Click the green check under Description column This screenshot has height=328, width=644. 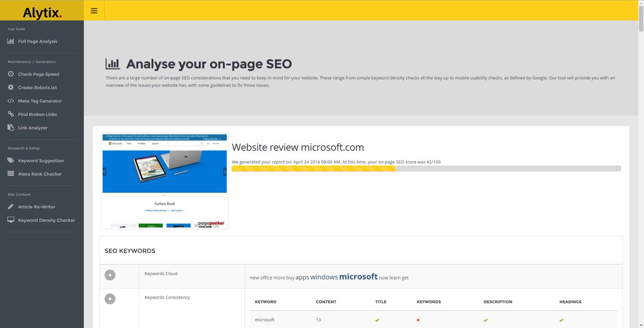(x=486, y=320)
